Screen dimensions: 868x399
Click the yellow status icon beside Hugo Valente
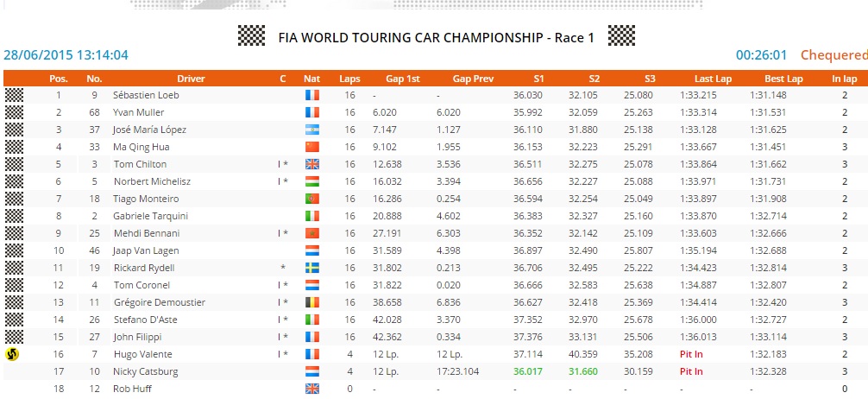(13, 354)
